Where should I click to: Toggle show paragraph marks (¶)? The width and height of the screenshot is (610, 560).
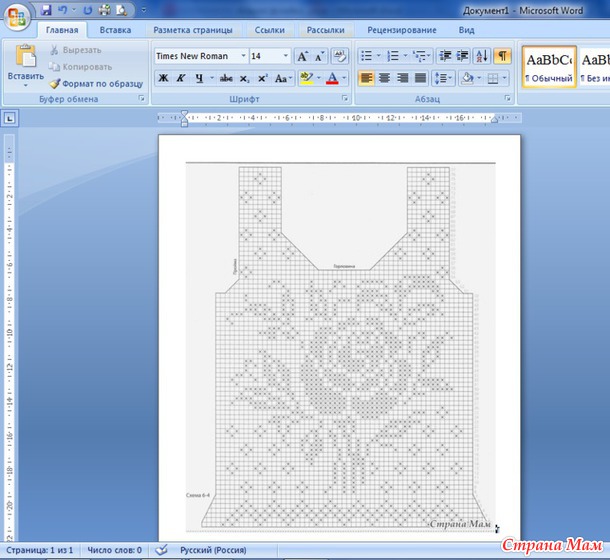point(502,56)
